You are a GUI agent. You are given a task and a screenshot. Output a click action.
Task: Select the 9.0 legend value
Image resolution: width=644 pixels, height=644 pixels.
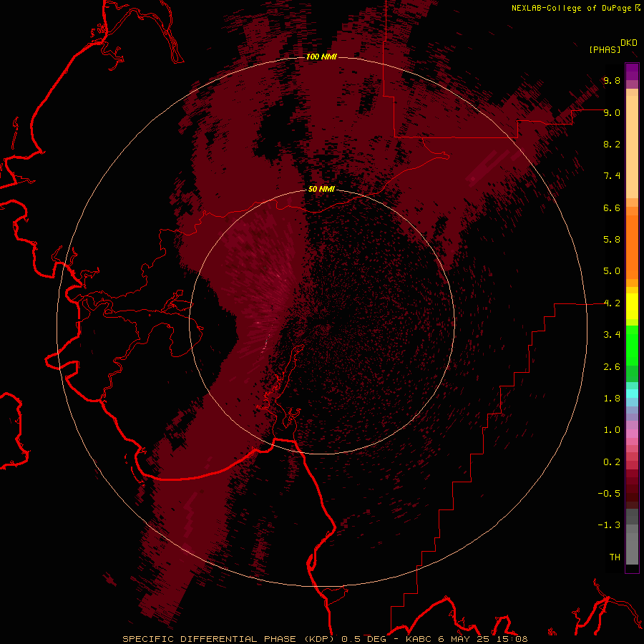pos(612,112)
